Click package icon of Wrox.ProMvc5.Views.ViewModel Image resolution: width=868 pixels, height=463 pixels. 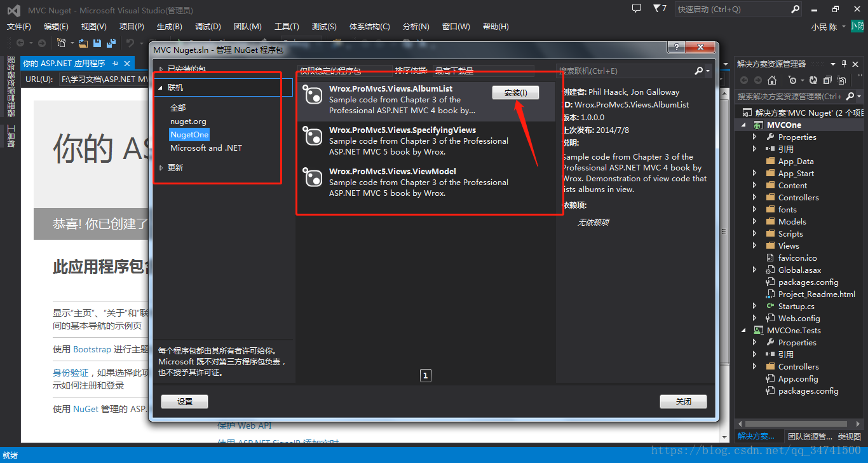[x=313, y=177]
